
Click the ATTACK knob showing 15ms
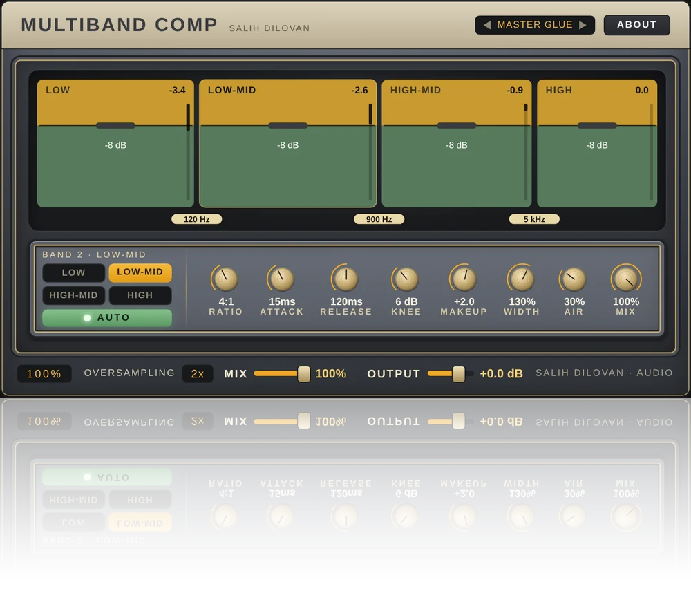coord(282,279)
